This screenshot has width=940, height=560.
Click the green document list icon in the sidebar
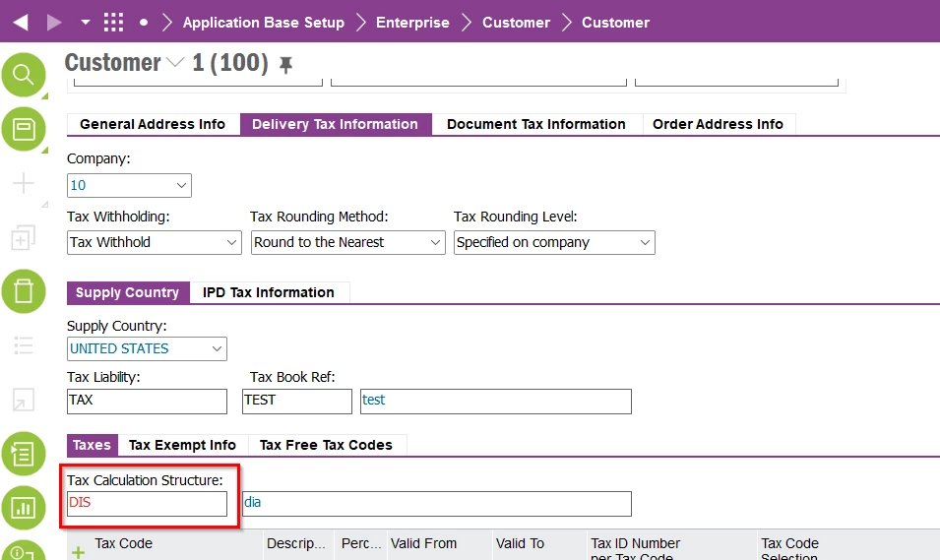click(24, 454)
